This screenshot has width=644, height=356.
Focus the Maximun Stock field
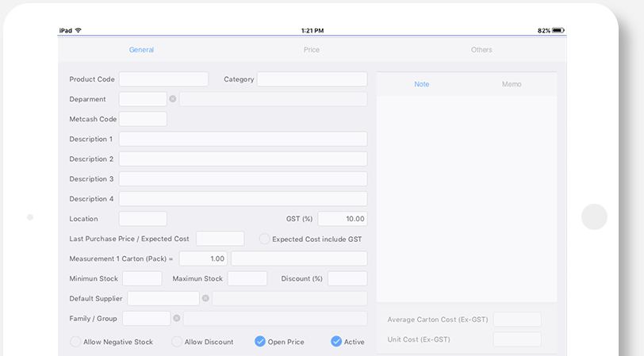247,278
